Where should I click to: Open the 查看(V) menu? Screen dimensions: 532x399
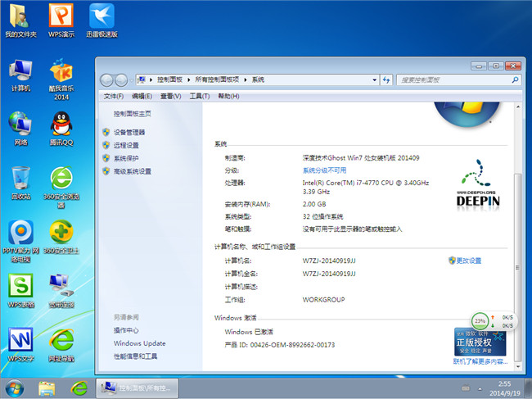pos(171,97)
